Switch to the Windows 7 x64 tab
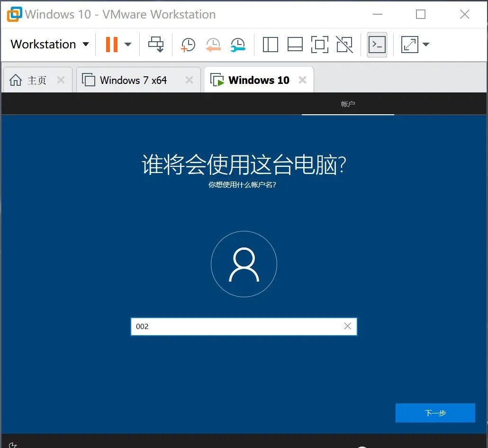Screen dimensions: 488x448 click(133, 80)
